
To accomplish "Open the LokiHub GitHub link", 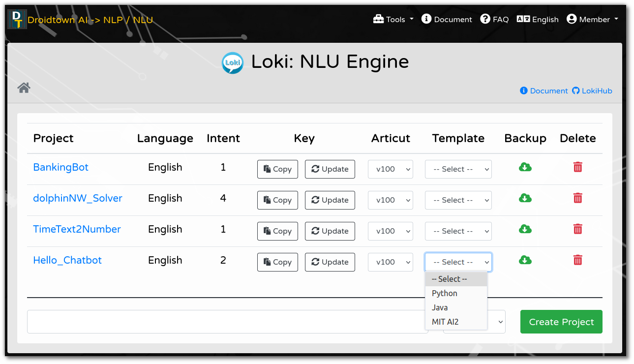I will tap(592, 91).
